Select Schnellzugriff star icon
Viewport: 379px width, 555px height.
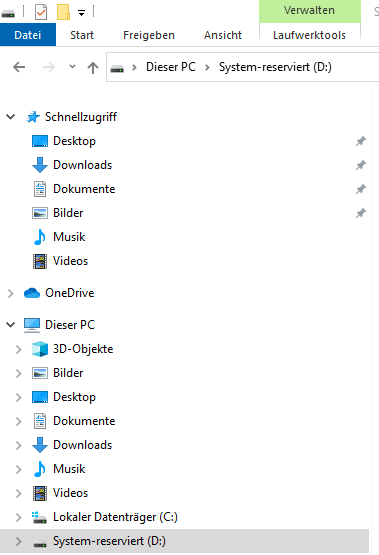[33, 116]
